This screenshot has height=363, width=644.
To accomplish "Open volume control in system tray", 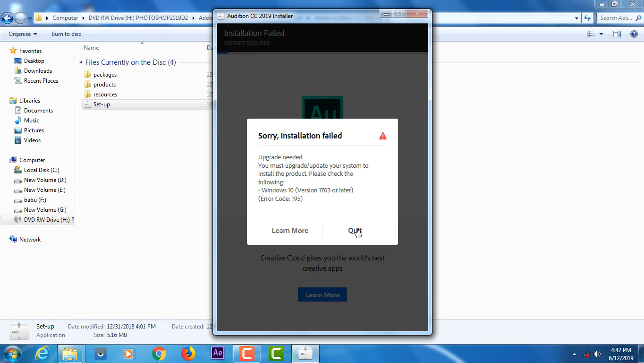I will click(597, 354).
